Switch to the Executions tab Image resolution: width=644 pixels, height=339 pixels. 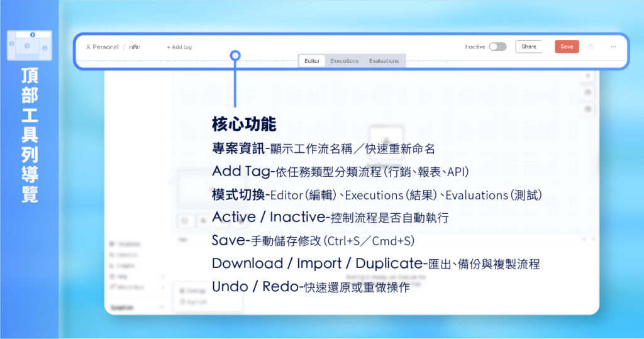pos(345,61)
